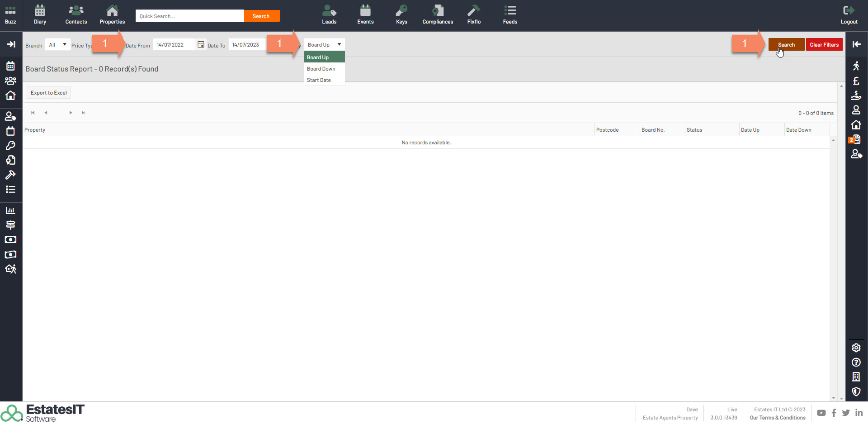Click the Quick Search input field
The image size is (868, 424).
tap(190, 16)
